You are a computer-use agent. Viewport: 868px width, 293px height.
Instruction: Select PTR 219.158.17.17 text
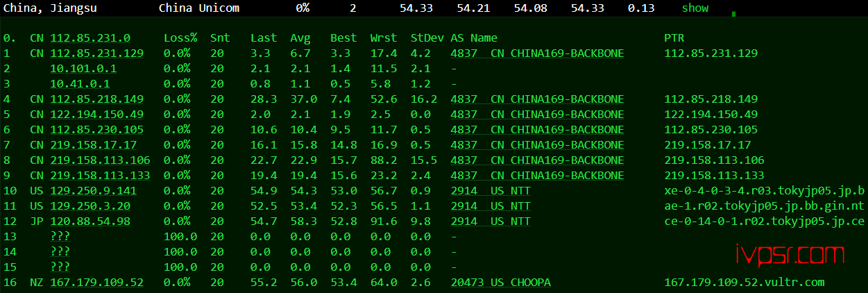[x=708, y=144]
